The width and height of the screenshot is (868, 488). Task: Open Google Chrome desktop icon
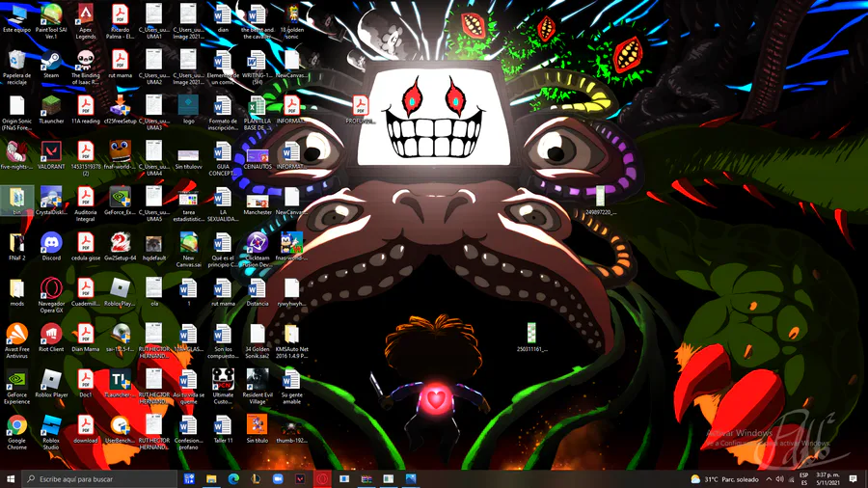pyautogui.click(x=16, y=433)
